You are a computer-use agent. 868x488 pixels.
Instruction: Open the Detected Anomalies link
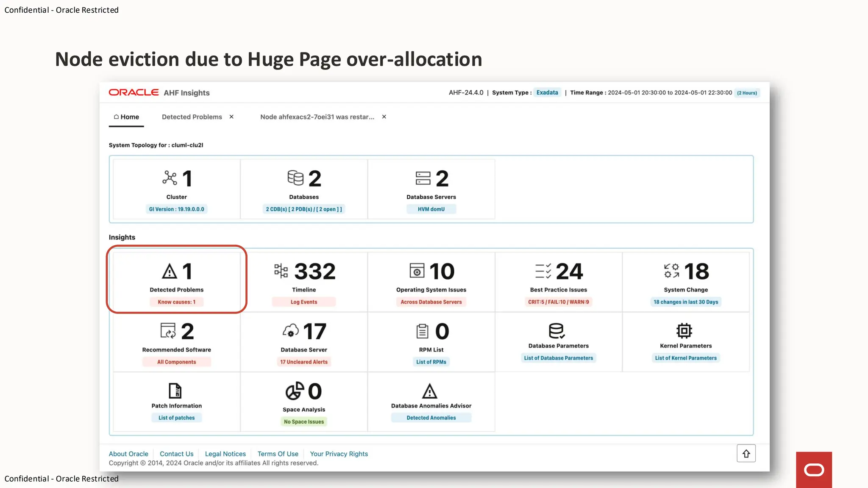[x=431, y=418]
